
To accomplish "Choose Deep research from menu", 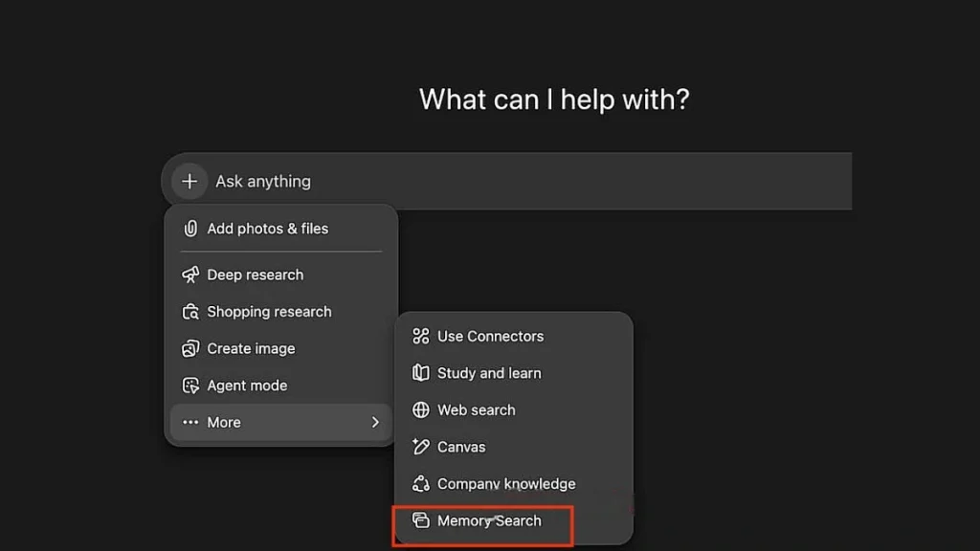I will [256, 275].
